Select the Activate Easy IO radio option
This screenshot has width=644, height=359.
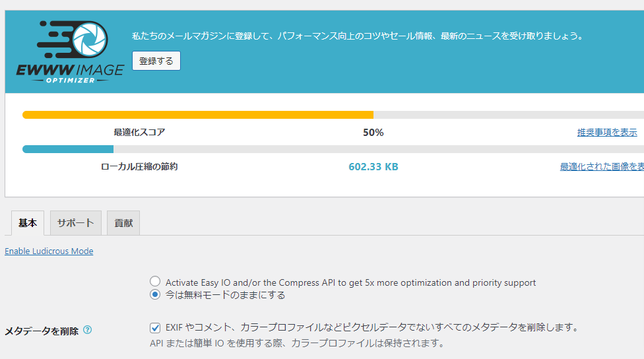pyautogui.click(x=155, y=281)
